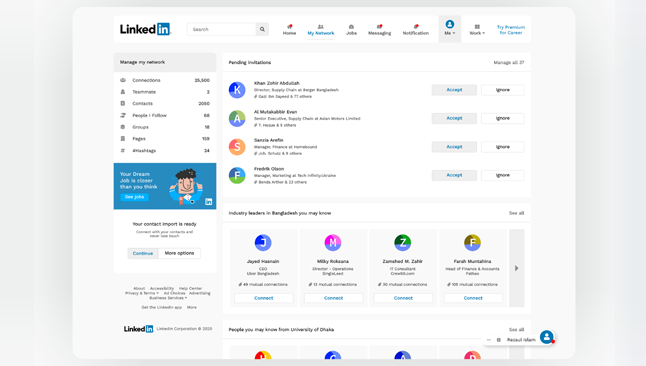The height and width of the screenshot is (366, 646).
Task: Open the Help Center footer link
Action: 190,289
